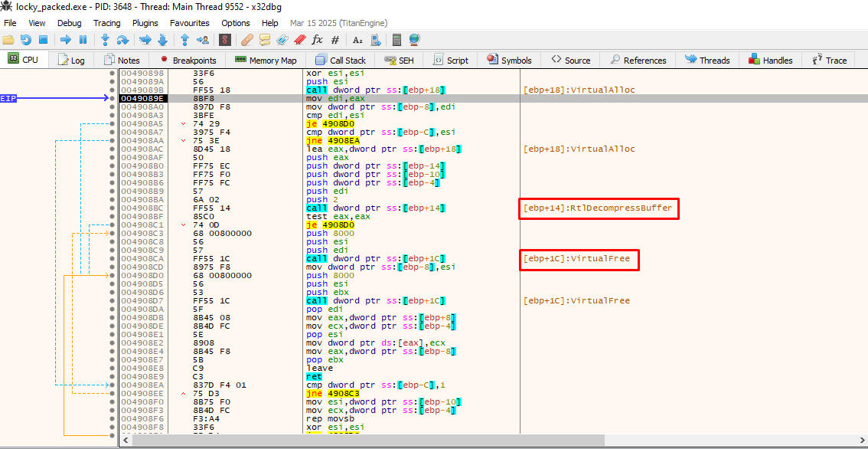Open the Notes tab
The height and width of the screenshot is (449, 868).
tap(122, 61)
